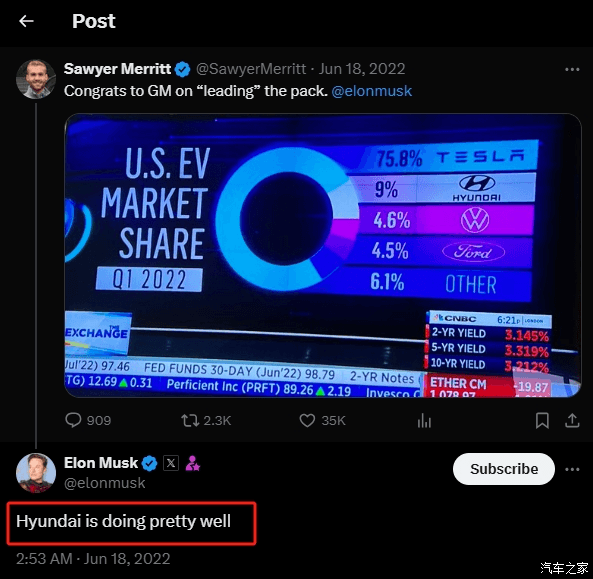
Task: Open more options on Elon Musk's reply
Action: (572, 469)
